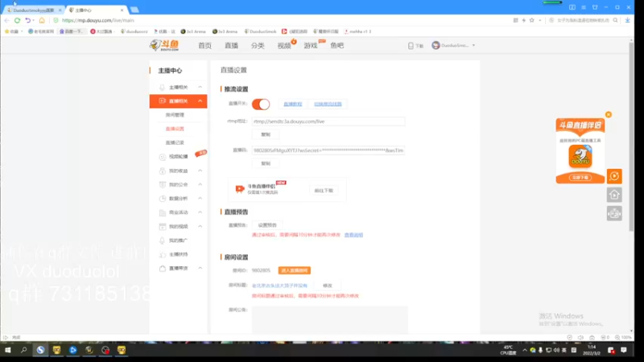Bookmark page with star icon in address bar

click(532, 20)
